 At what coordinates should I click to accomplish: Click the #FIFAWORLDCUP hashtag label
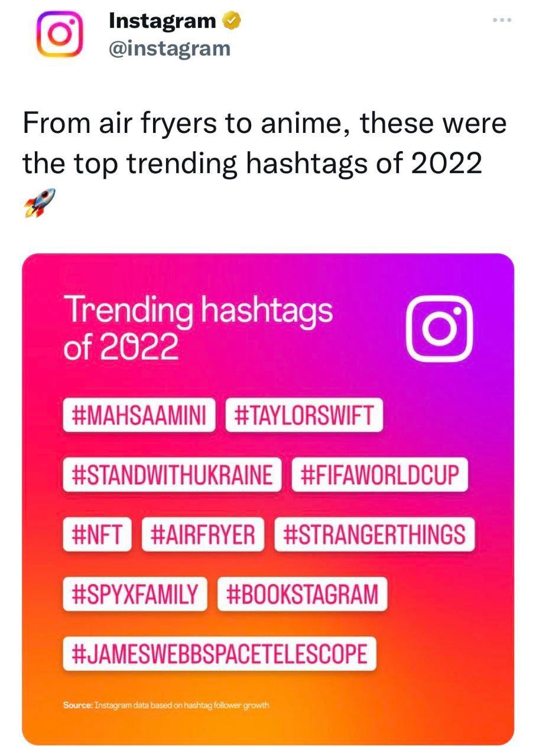click(x=380, y=475)
